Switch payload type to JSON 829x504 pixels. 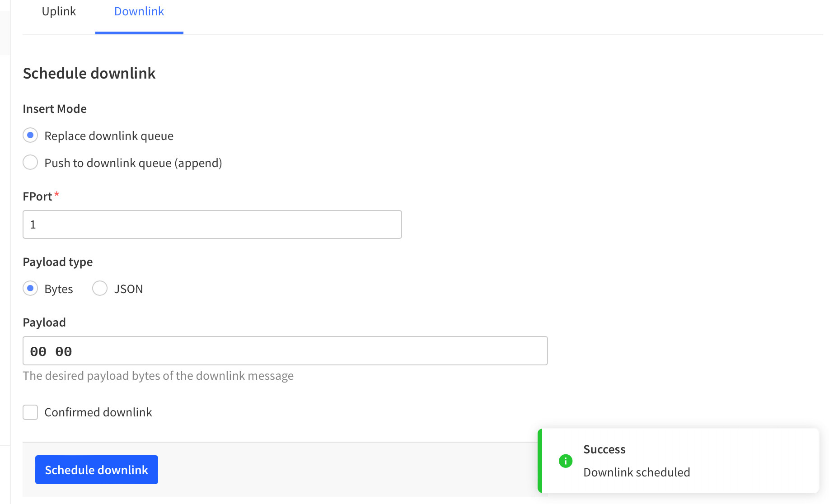(100, 289)
